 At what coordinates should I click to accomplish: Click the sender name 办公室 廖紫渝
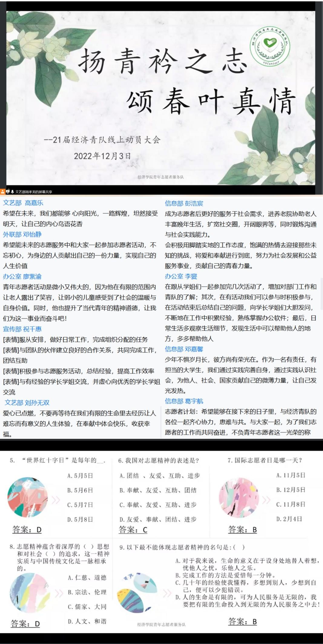pyautogui.click(x=22, y=276)
